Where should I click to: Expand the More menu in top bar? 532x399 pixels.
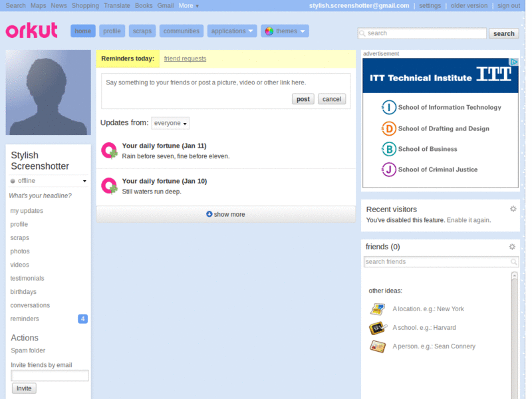pos(189,6)
